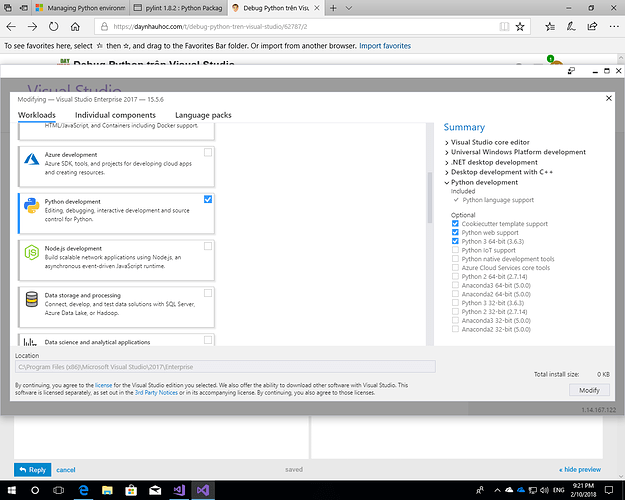Expand Visual Studio core editor summary
The image size is (625, 500).
click(x=446, y=142)
